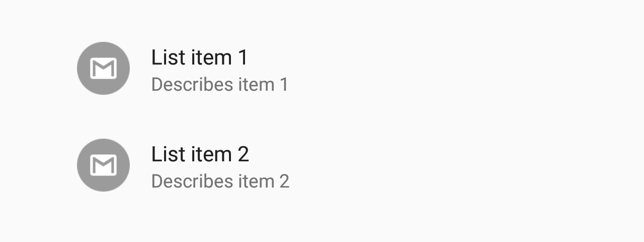Tap the secondary text under List item 1

(x=220, y=84)
